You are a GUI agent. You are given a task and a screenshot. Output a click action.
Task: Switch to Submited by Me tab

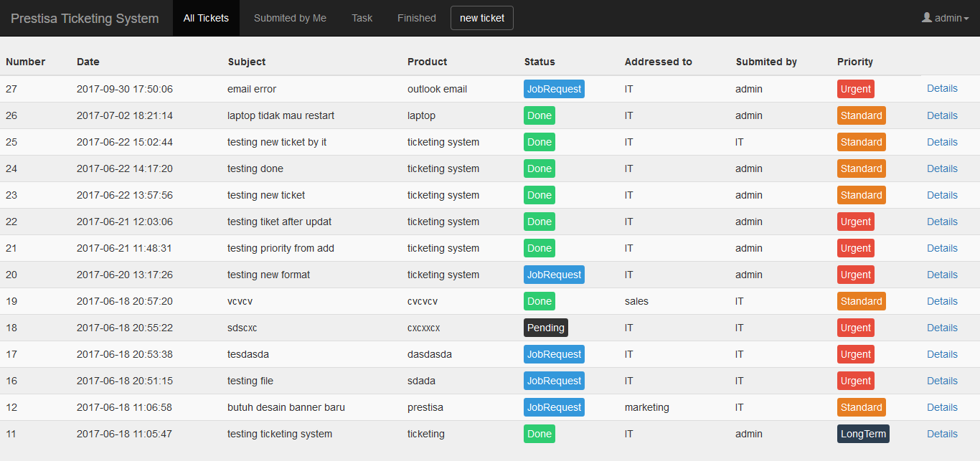[x=290, y=18]
